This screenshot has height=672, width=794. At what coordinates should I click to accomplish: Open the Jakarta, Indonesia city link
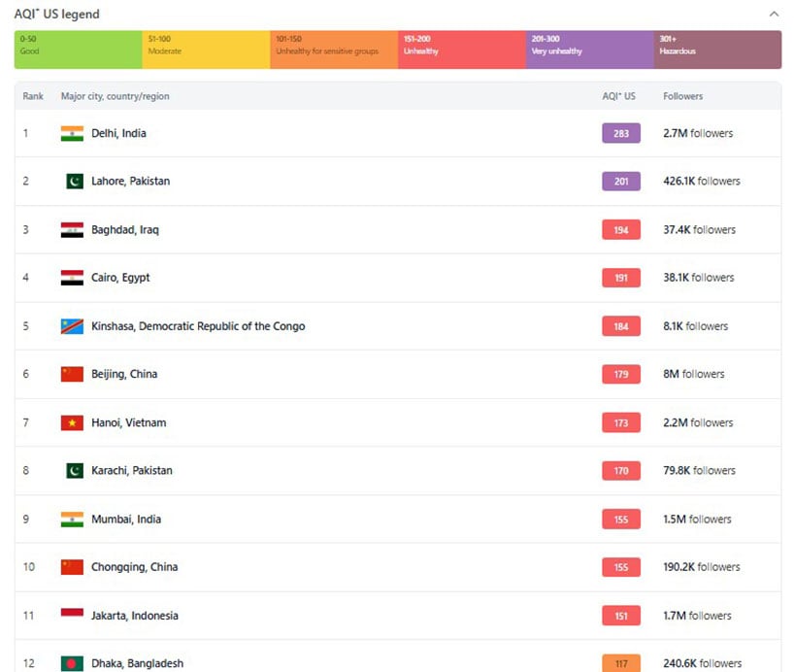point(135,616)
